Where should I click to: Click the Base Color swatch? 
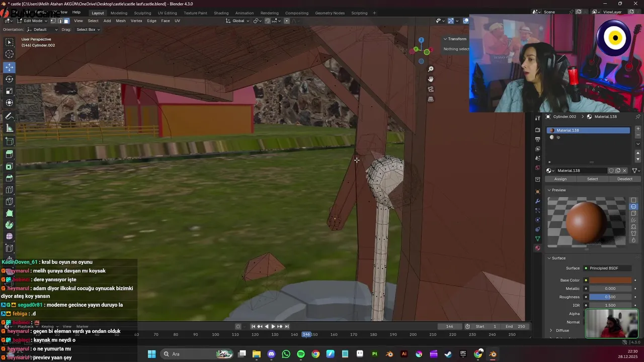[x=610, y=280]
